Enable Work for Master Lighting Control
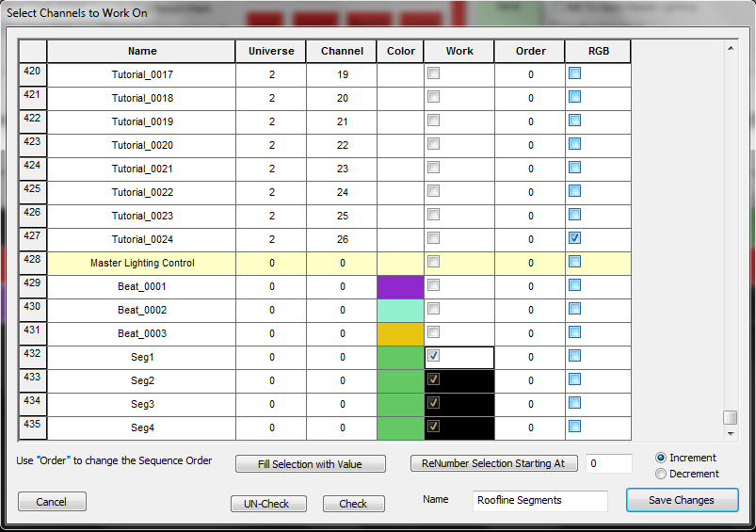The width and height of the screenshot is (756, 532). pyautogui.click(x=433, y=262)
